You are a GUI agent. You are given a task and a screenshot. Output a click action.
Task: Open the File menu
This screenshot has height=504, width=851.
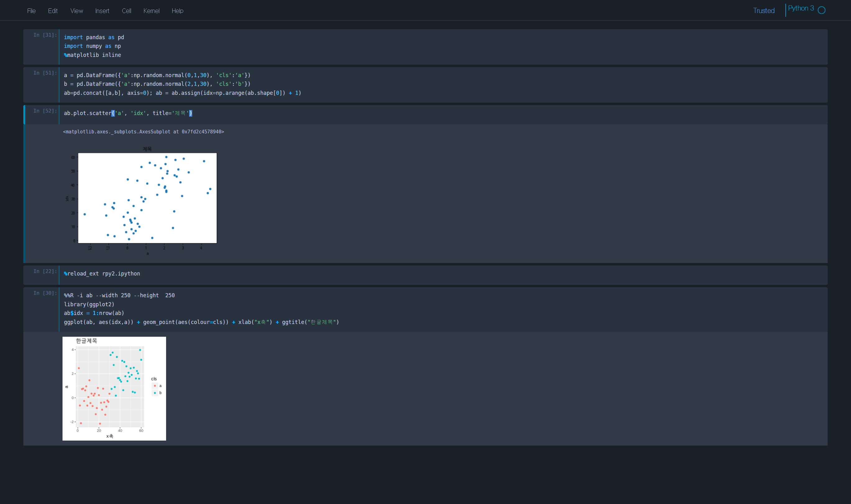(31, 11)
